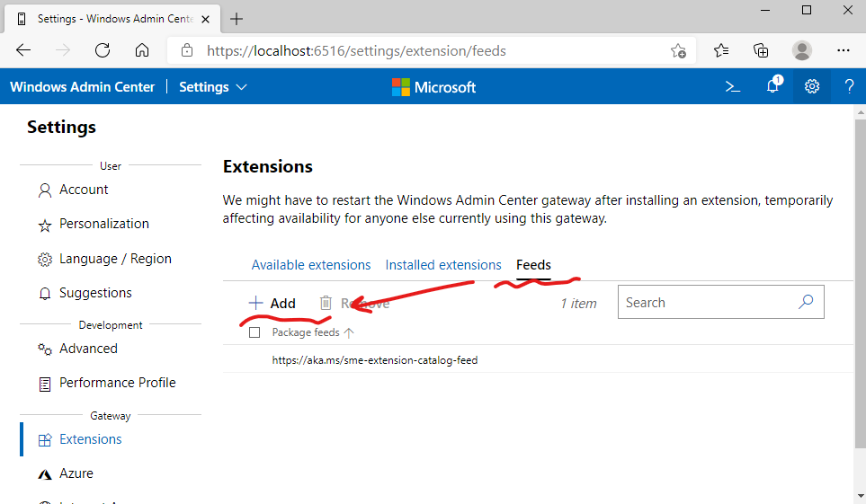Viewport: 866px width, 504px height.
Task: Click the browser back arrow
Action: tap(23, 51)
